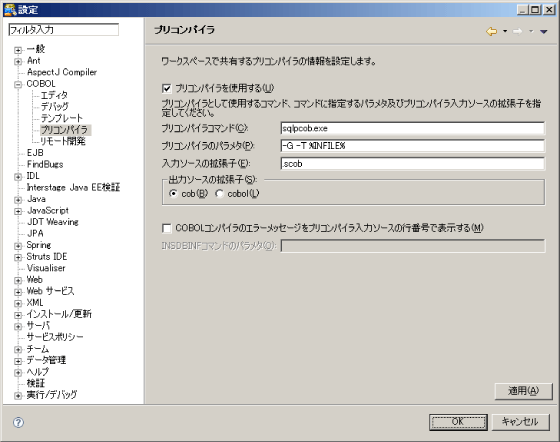Expand the 一般 tree node
560x442 pixels.
tap(18, 50)
